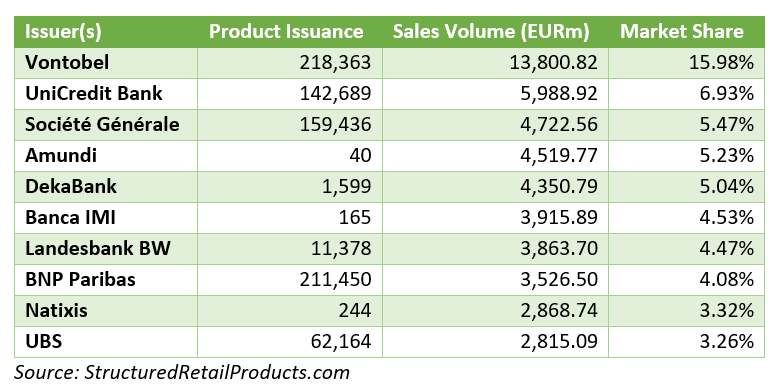Select the Sales Volume (EURm) header
Image resolution: width=781 pixels, height=389 pixels.
coord(495,32)
